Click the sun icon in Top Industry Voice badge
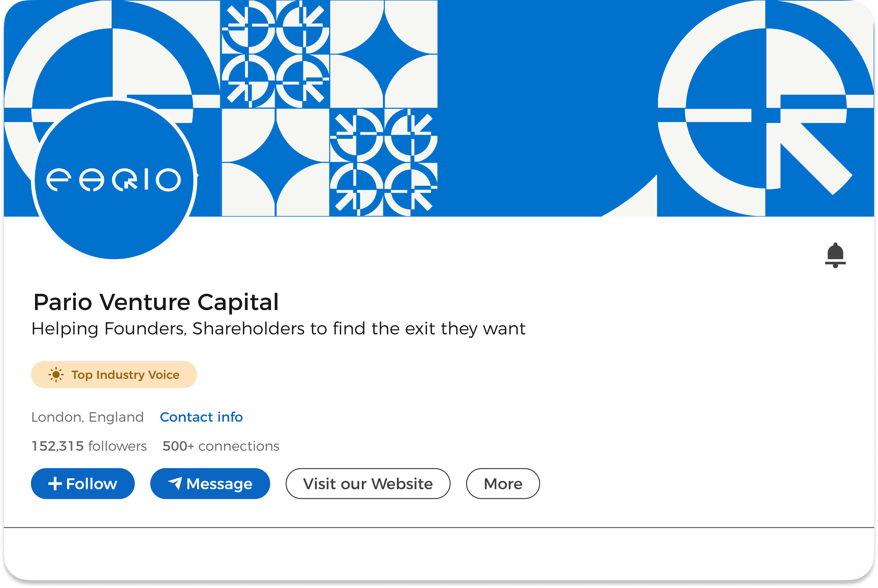The image size is (878, 588). (x=56, y=374)
